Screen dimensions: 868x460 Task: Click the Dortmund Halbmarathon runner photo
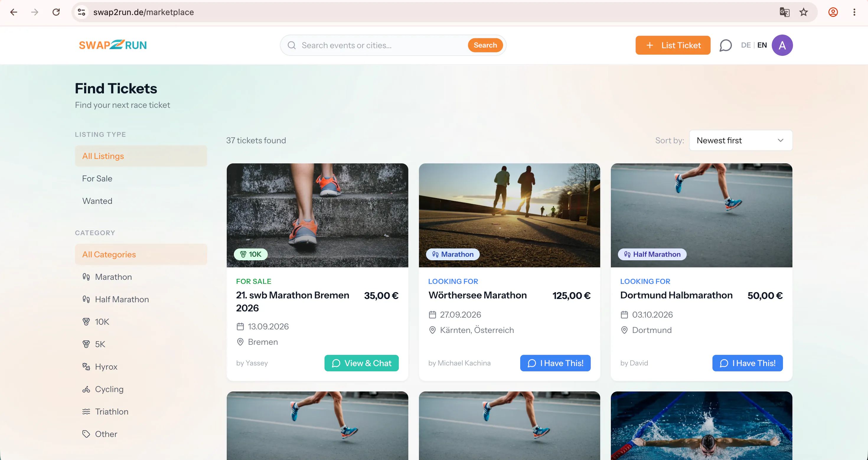(x=701, y=215)
